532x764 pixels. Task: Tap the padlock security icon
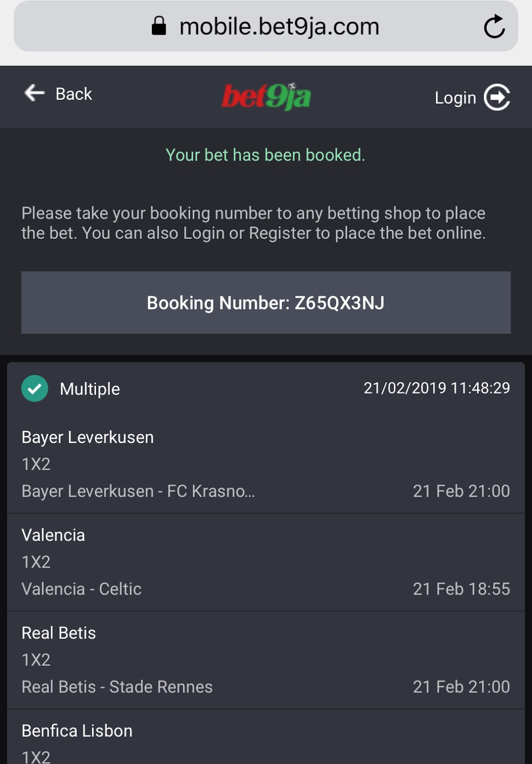pyautogui.click(x=159, y=26)
